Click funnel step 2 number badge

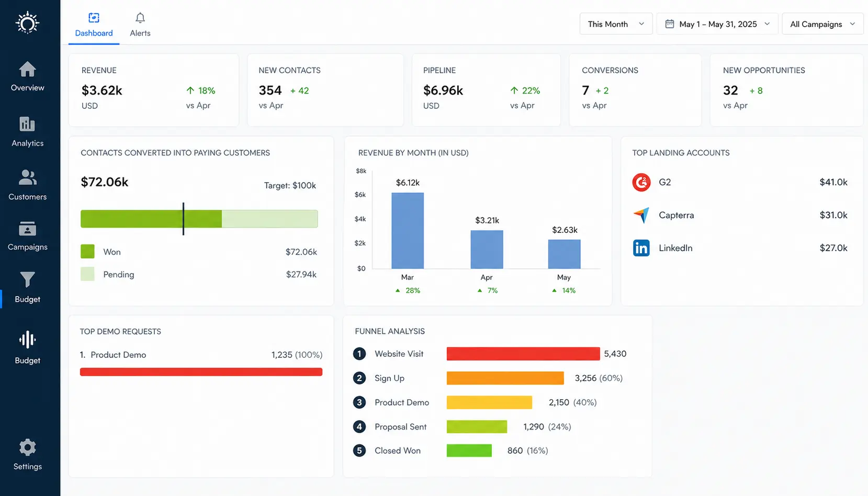click(x=359, y=378)
